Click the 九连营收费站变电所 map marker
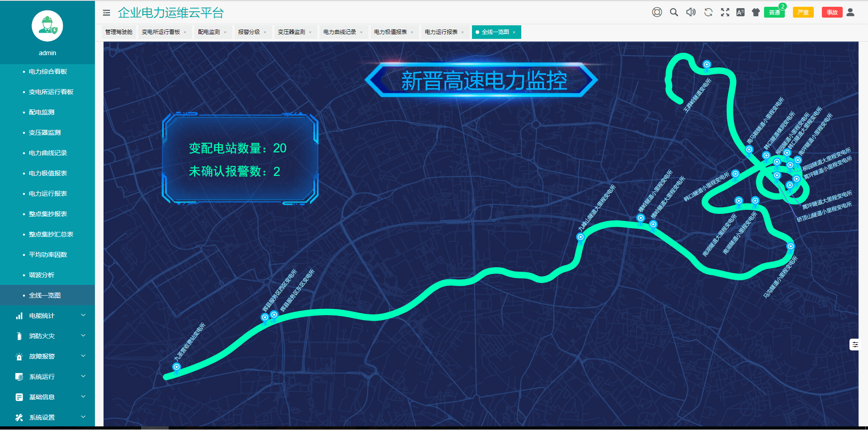 (x=177, y=367)
